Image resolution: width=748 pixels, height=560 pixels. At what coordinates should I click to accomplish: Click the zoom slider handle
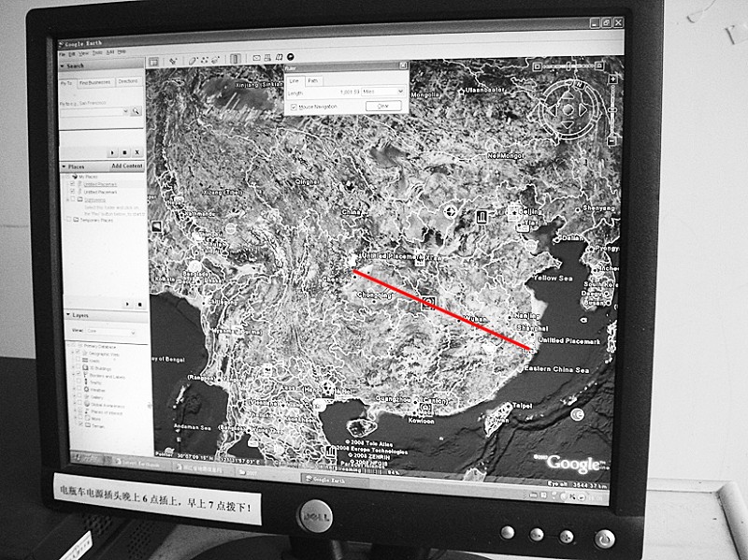pyautogui.click(x=612, y=109)
